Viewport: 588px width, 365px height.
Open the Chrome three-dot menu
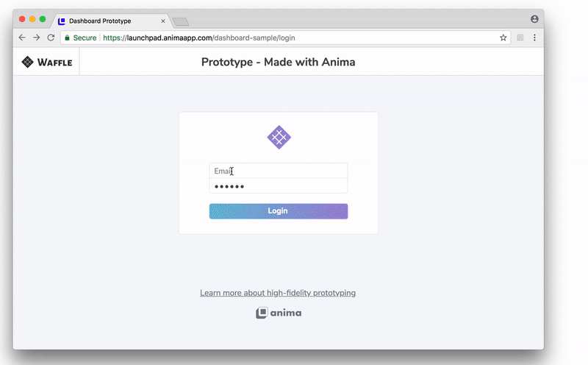click(534, 38)
